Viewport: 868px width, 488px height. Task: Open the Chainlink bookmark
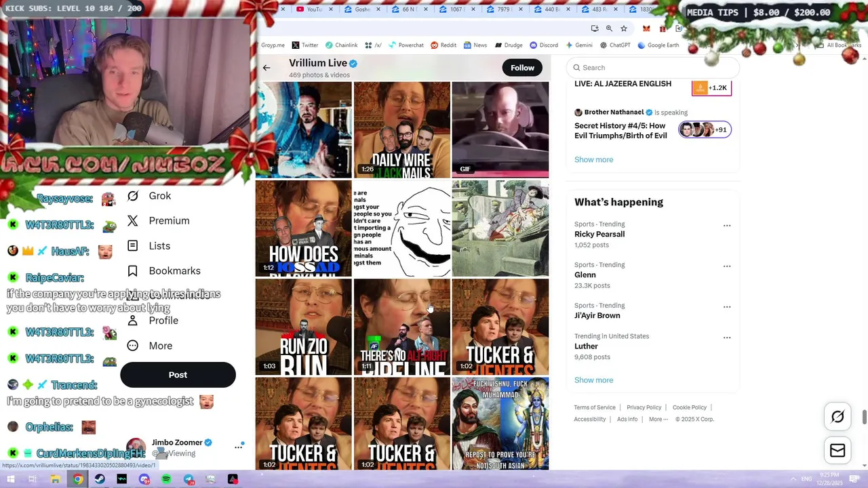[x=341, y=45]
